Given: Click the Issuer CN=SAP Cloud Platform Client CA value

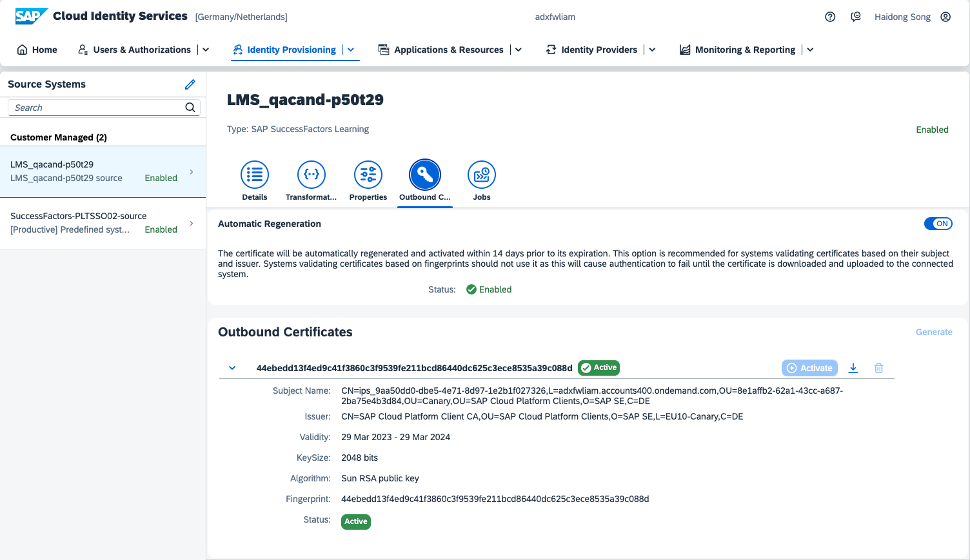Looking at the screenshot, I should click(542, 416).
